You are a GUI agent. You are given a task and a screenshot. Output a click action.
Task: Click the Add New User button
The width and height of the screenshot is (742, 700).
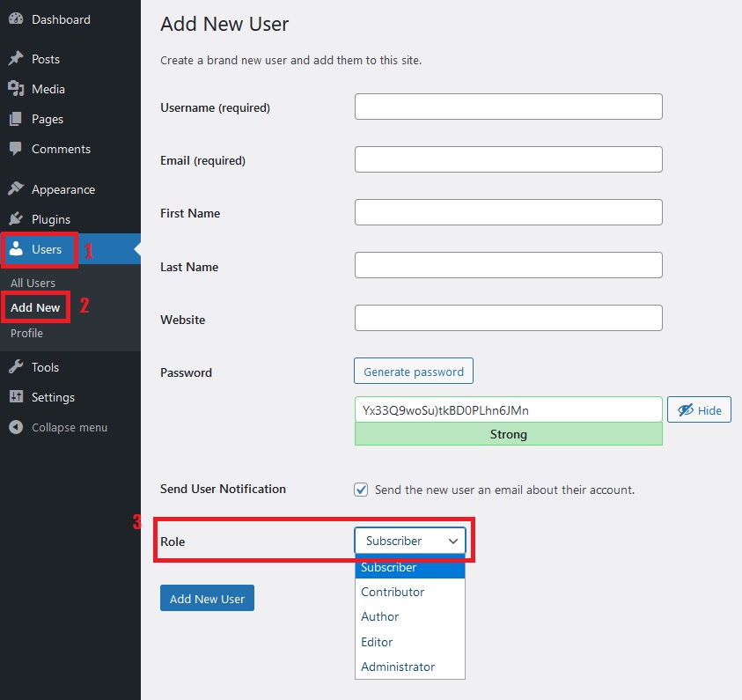click(207, 599)
